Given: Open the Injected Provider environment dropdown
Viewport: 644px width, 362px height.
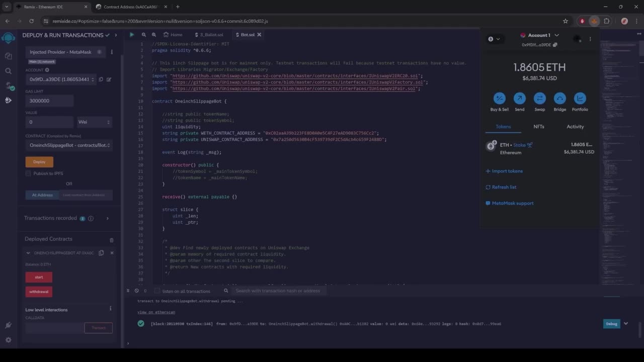Looking at the screenshot, I should coord(66,52).
